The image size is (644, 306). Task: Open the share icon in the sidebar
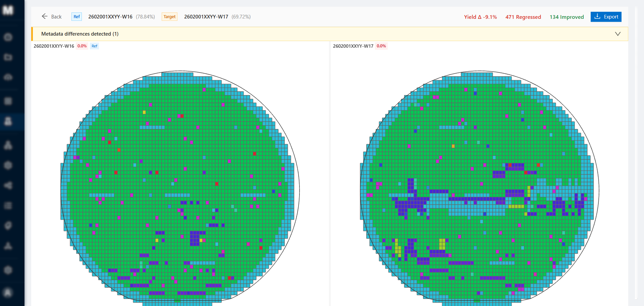click(x=8, y=185)
